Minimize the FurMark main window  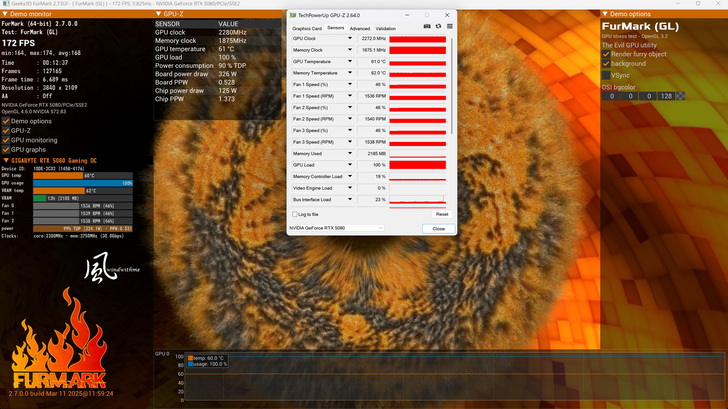[677, 3]
